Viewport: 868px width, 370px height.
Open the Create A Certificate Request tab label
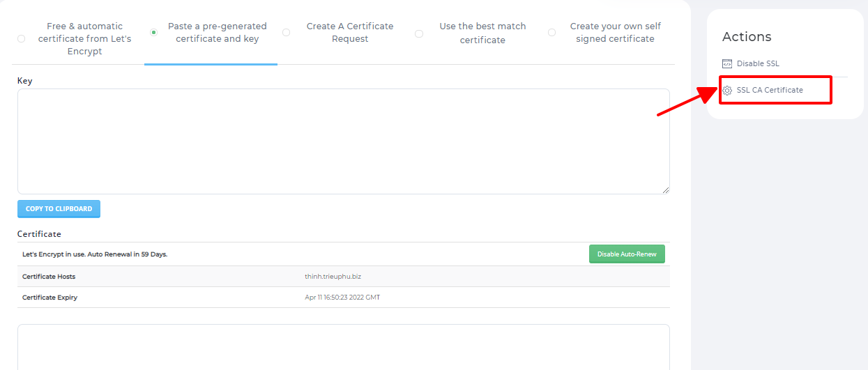pos(349,32)
